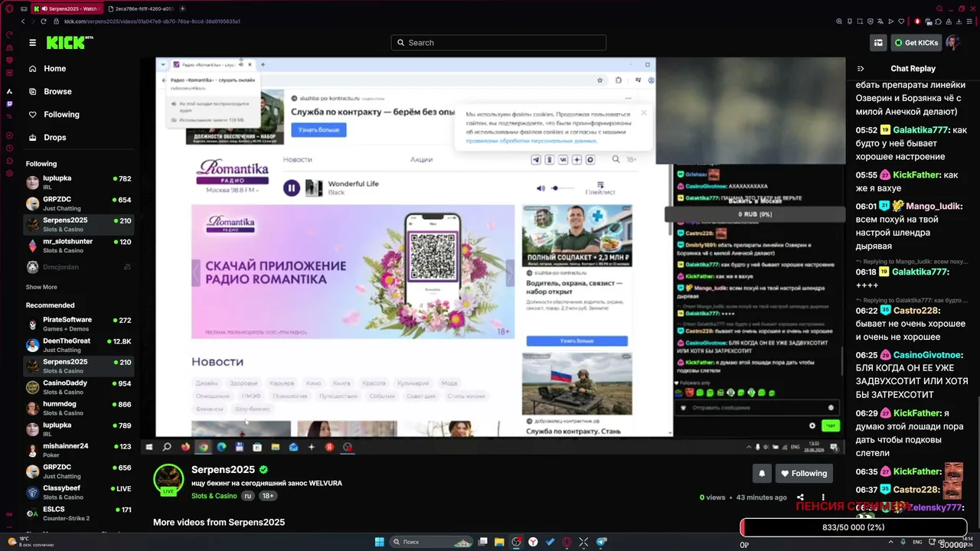This screenshot has width=980, height=551.
Task: Open PirateSoftware recommended channel
Action: pos(79,324)
